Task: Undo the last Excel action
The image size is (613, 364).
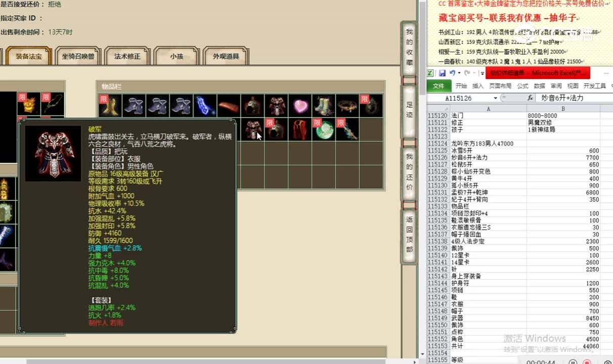Action: click(x=452, y=73)
